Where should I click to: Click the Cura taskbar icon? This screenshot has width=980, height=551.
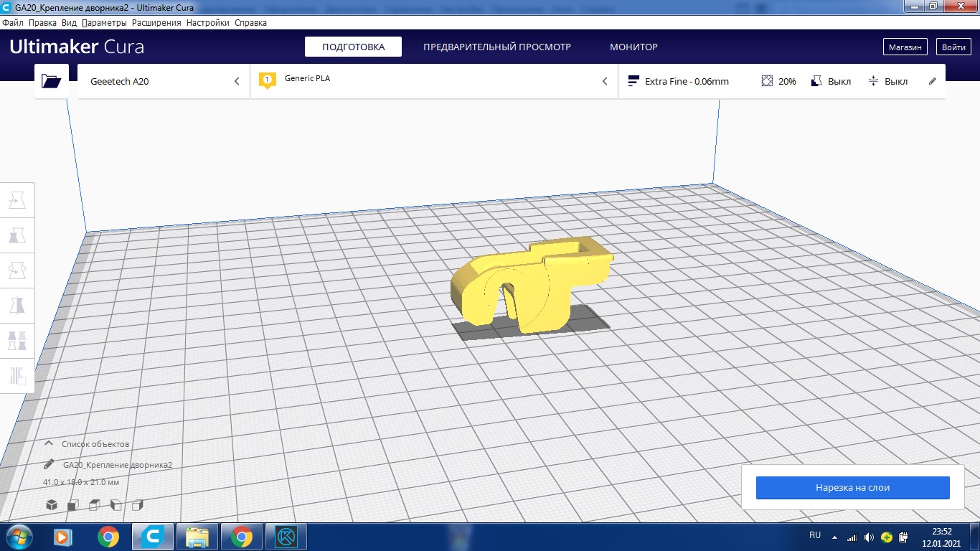pyautogui.click(x=153, y=537)
